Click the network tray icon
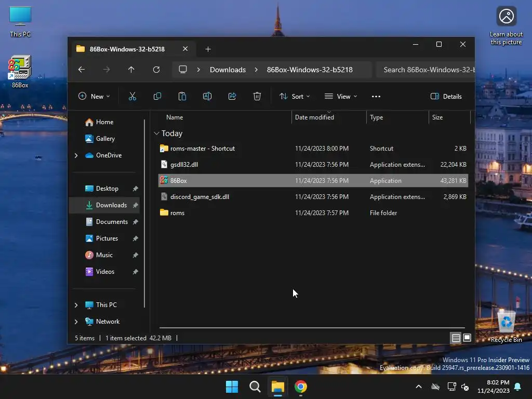 click(451, 387)
